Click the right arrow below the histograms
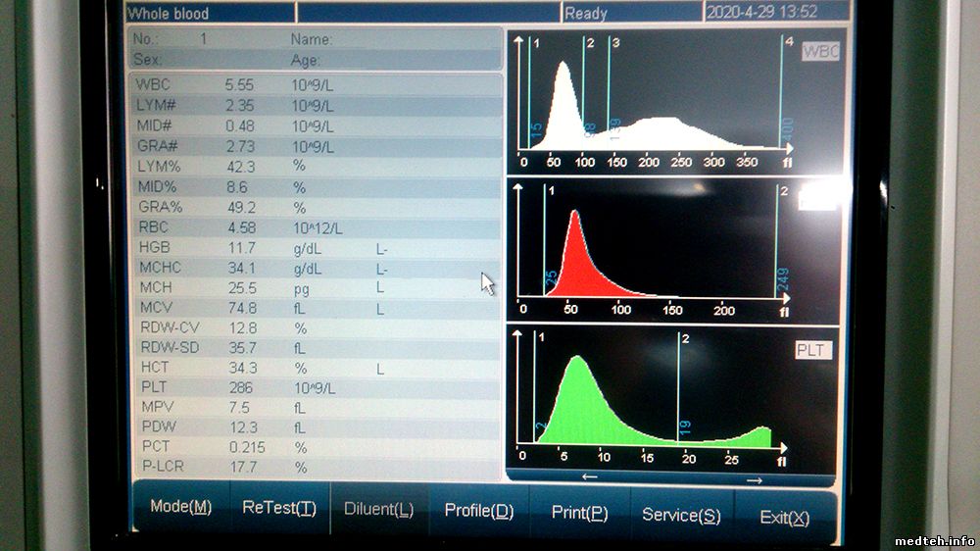The height and width of the screenshot is (551, 980). (755, 479)
